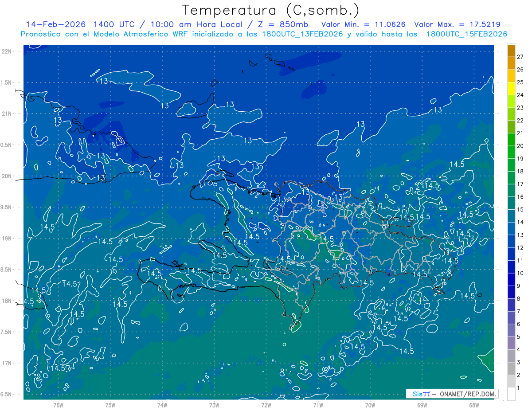Screen dimensions: 532x411
Task: Click the color bar legend label 20
Action: point(520,146)
